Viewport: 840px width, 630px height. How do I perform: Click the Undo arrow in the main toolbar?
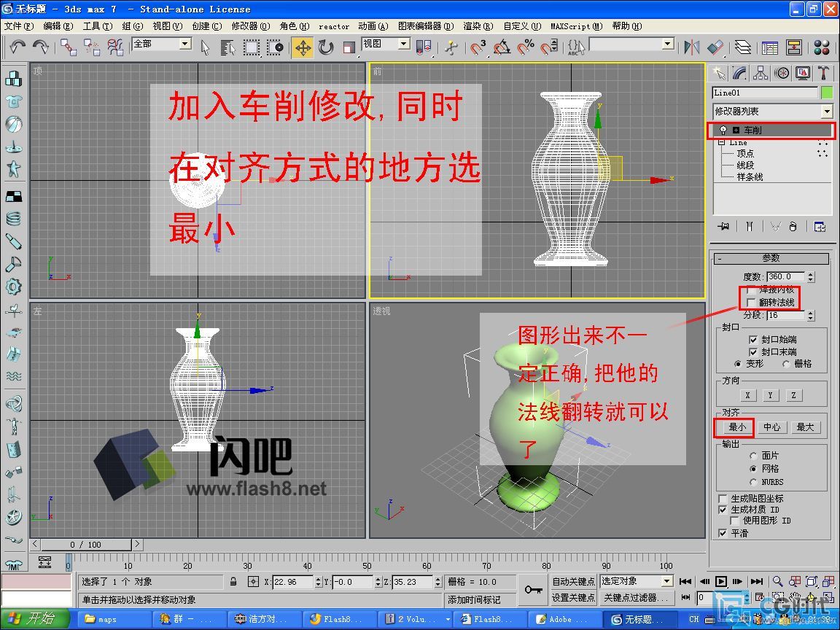coord(17,47)
